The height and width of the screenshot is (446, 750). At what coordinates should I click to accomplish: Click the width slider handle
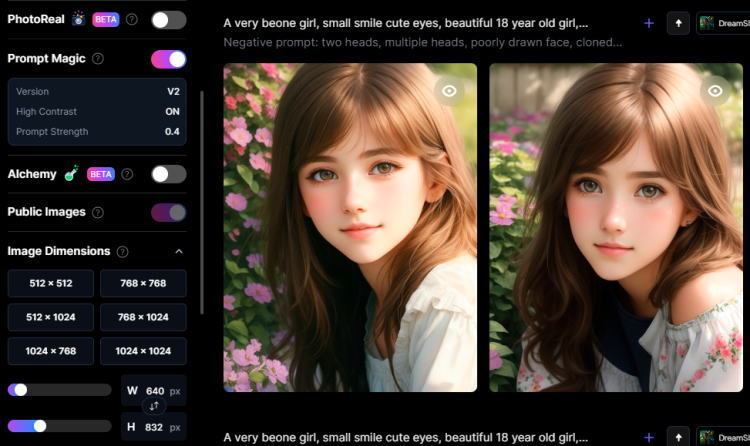tap(21, 390)
